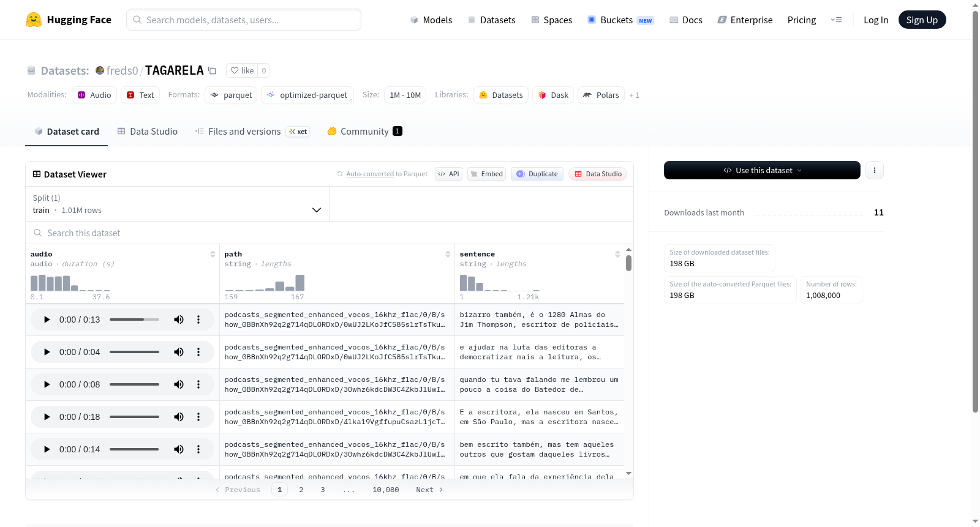This screenshot has height=527, width=980.
Task: Adjust the 0:04 audio seek slider
Action: [x=134, y=352]
